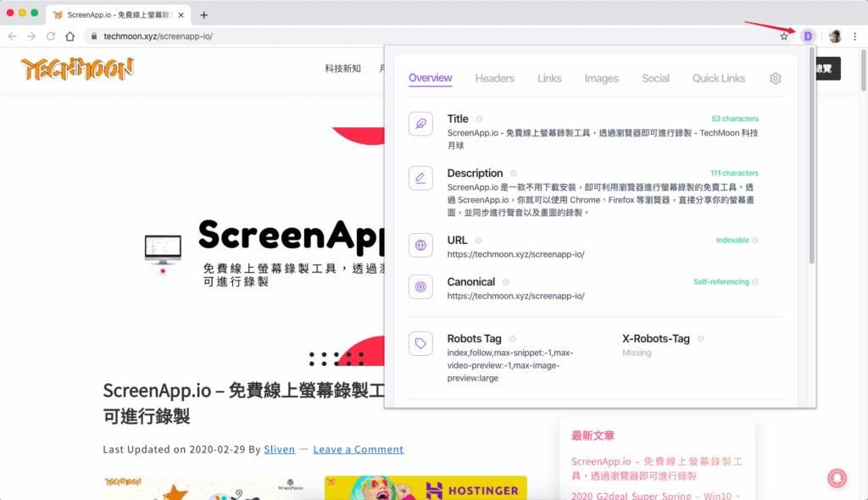
Task: Show info tooltip next to URL heading
Action: coord(478,241)
